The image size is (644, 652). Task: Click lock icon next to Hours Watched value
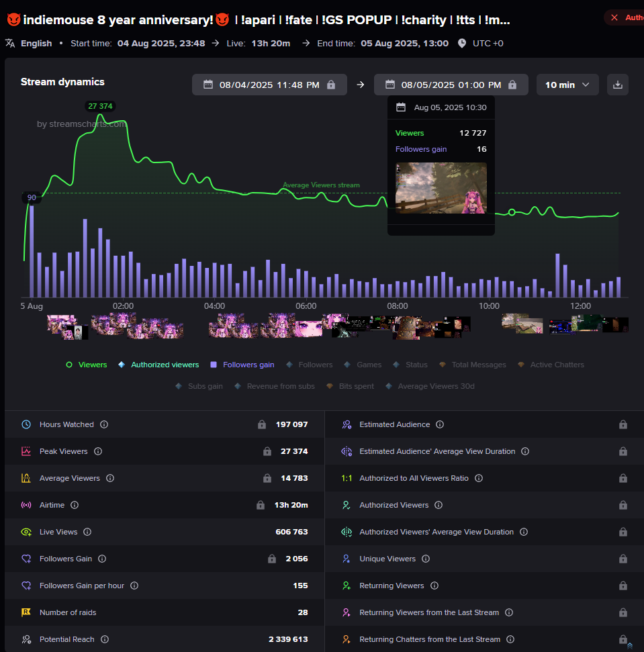(261, 424)
